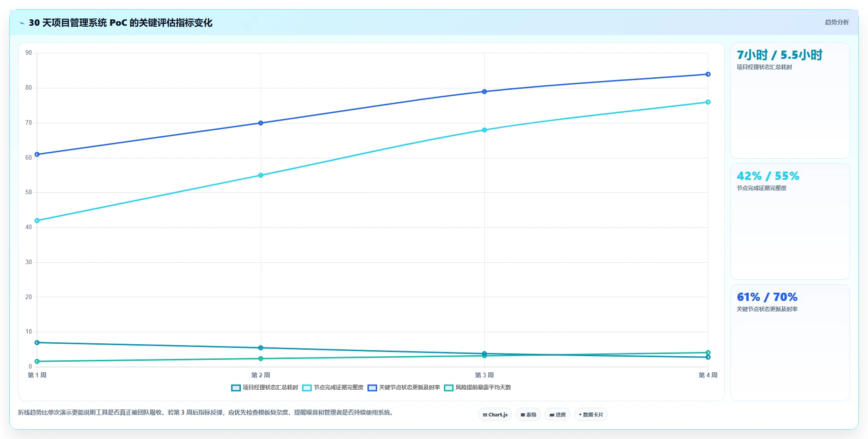The width and height of the screenshot is (868, 439).
Task: Select the cyan line's 第 4 周 point at 76
Action: point(708,102)
